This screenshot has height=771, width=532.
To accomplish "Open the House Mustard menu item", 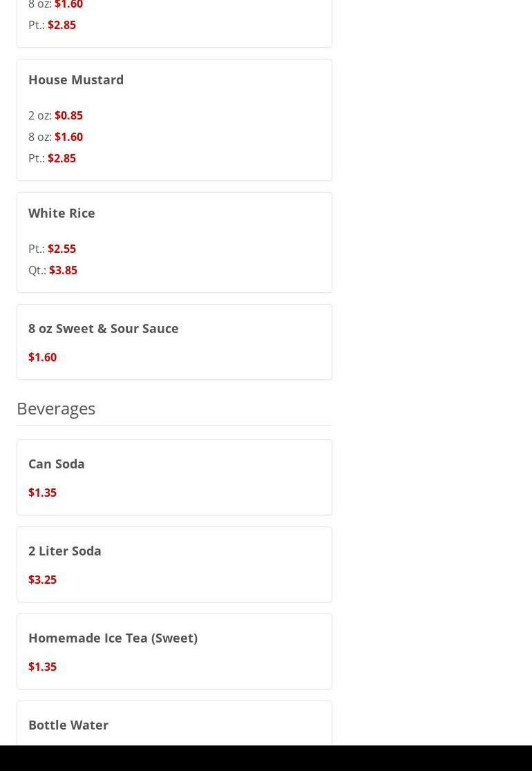I will (76, 80).
